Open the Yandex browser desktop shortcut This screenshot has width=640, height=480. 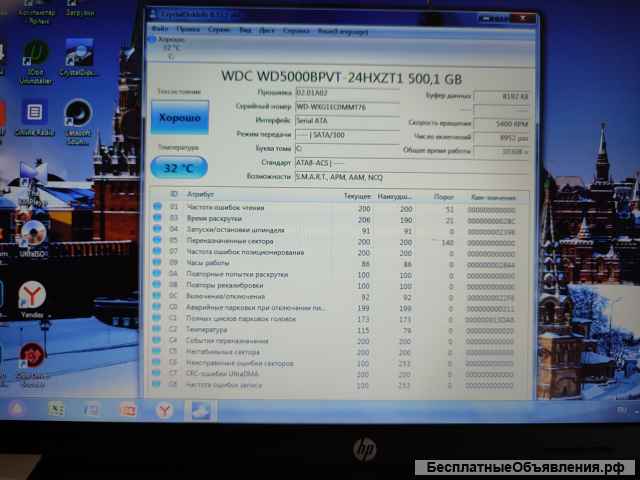(x=32, y=298)
